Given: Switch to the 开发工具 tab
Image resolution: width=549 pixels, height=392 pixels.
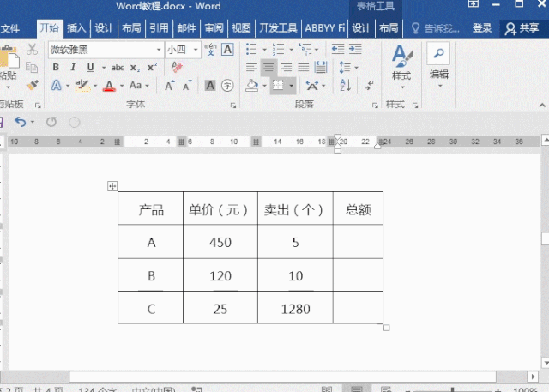Looking at the screenshot, I should [x=278, y=28].
